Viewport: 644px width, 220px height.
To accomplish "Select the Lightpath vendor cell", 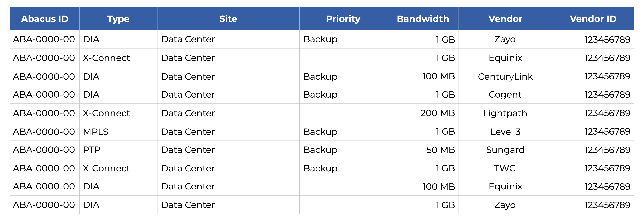I will [505, 113].
